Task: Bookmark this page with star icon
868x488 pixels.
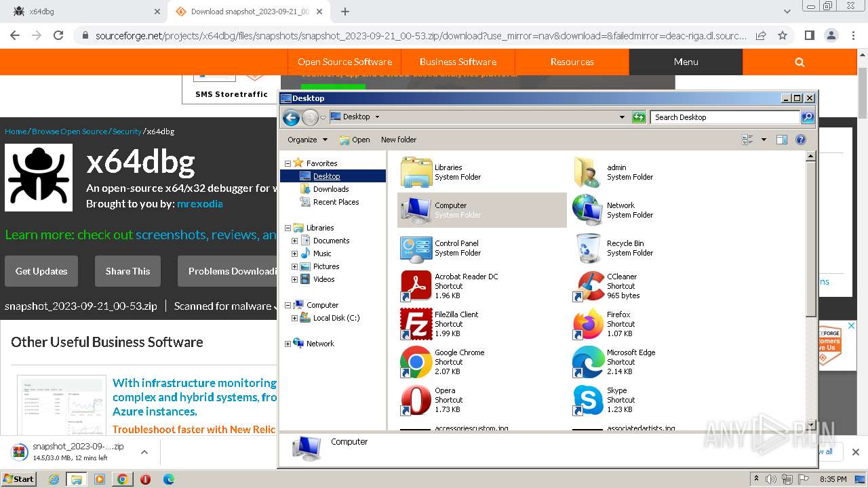Action: (x=783, y=35)
